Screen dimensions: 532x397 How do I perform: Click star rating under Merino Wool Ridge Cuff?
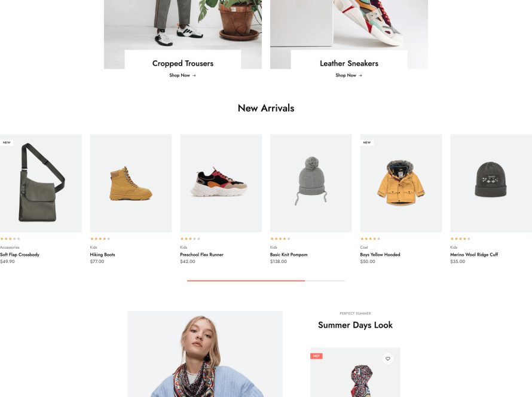click(x=460, y=239)
